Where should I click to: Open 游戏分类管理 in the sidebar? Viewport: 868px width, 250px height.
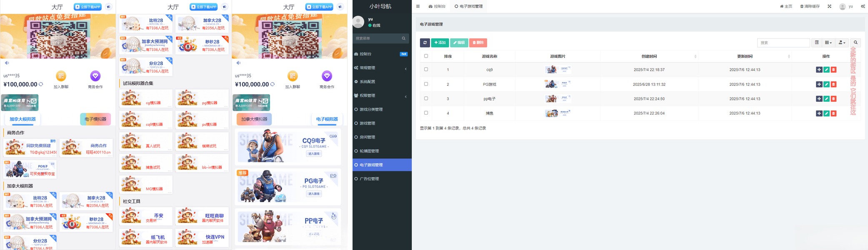point(382,109)
